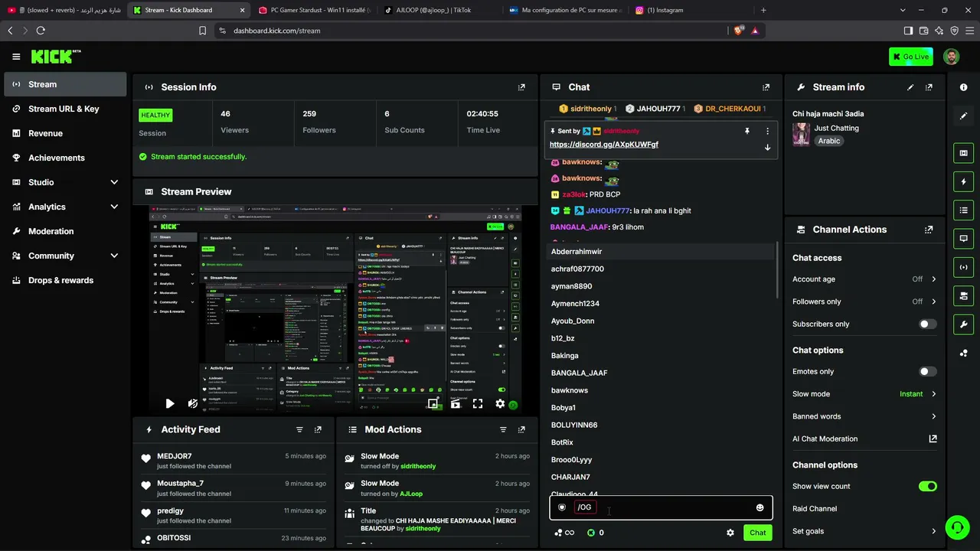Unpin the pinned Discord message

coord(746,131)
